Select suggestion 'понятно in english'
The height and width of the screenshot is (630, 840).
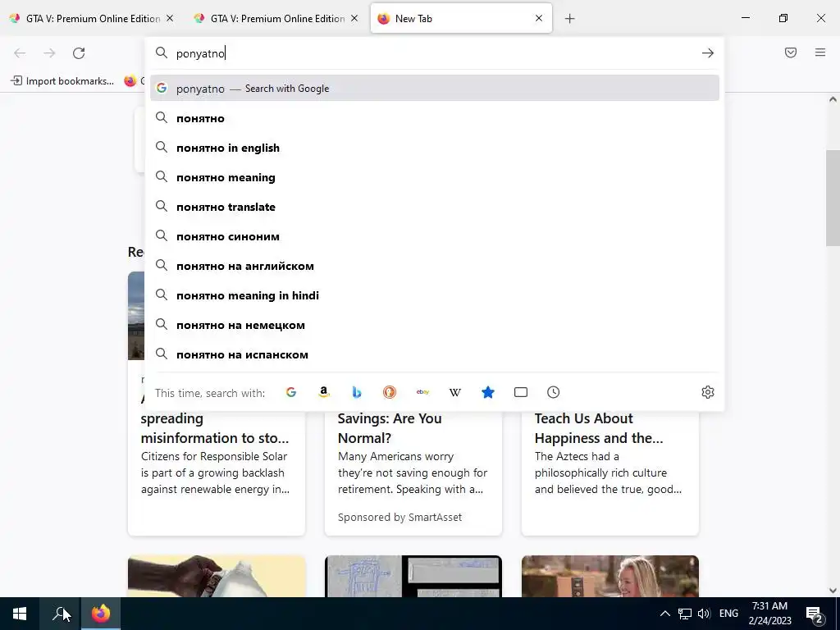click(x=435, y=148)
